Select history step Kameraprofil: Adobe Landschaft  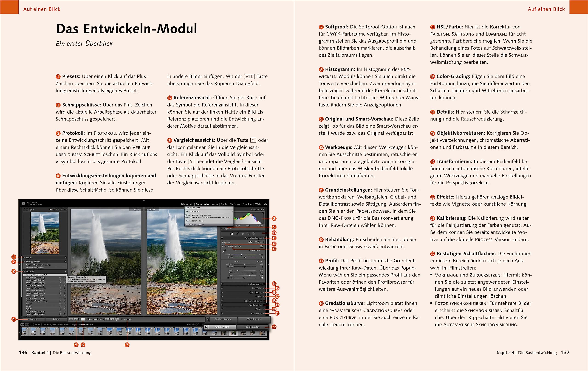point(45,275)
